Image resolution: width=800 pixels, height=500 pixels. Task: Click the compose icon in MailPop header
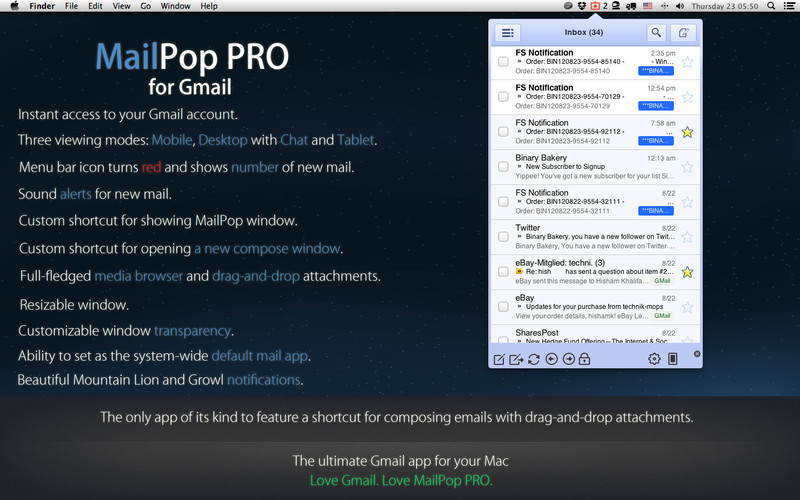pos(683,33)
